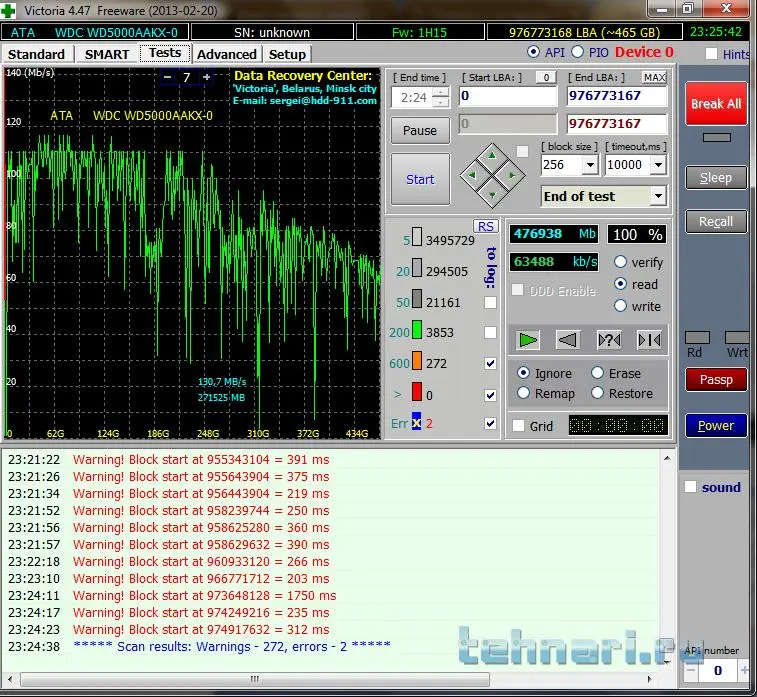This screenshot has width=757, height=697.
Task: Click the forward scan play icon
Action: click(x=528, y=340)
